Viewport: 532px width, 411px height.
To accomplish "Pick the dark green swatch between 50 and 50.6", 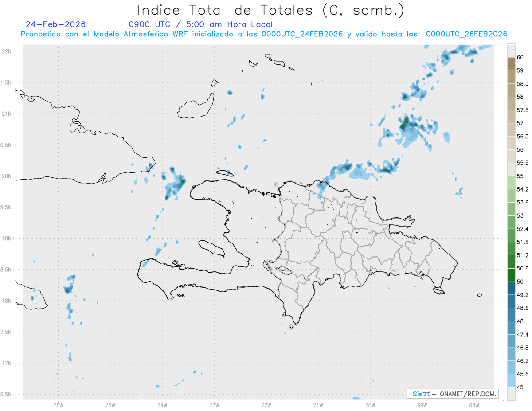I will pos(511,275).
